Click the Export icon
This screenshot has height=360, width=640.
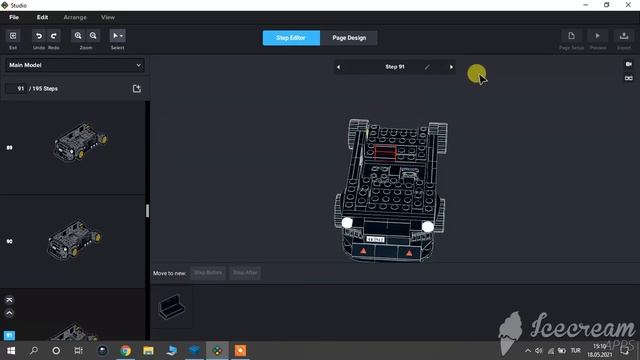624,36
